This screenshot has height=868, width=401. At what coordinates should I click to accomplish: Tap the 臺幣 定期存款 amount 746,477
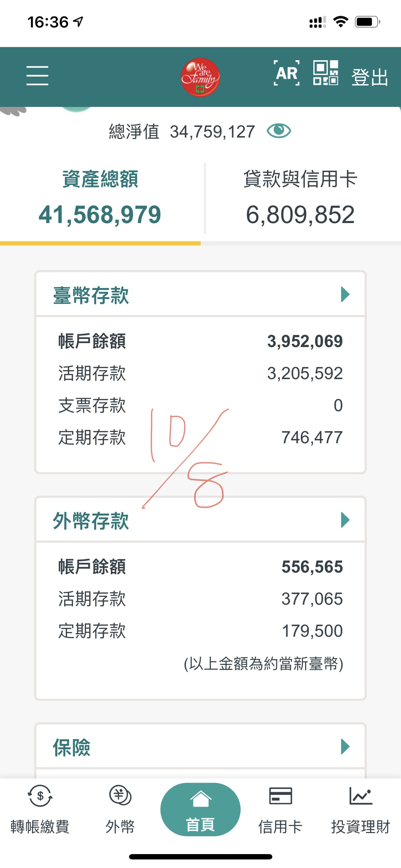(x=312, y=437)
